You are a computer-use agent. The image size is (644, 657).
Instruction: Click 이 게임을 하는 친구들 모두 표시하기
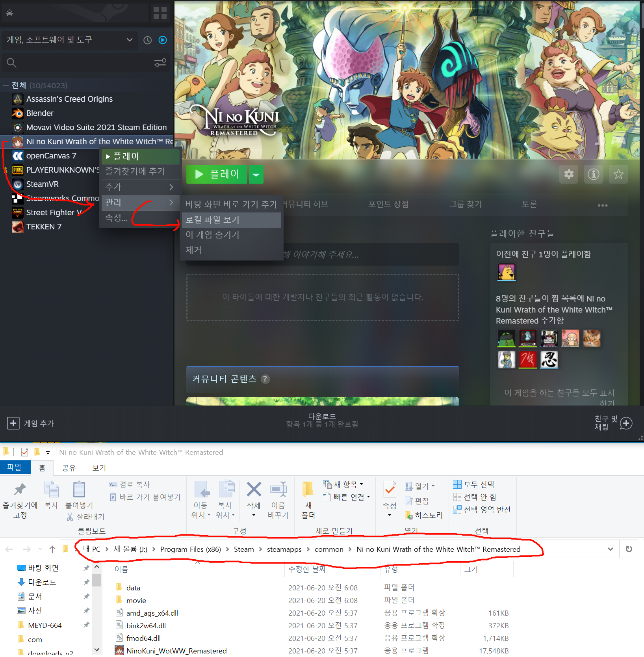[x=559, y=397]
